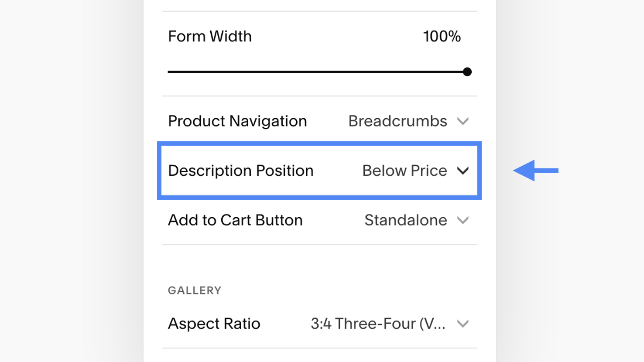Screen dimensions: 644x362
Task: Click the Form Width slider handle
Action: point(467,72)
